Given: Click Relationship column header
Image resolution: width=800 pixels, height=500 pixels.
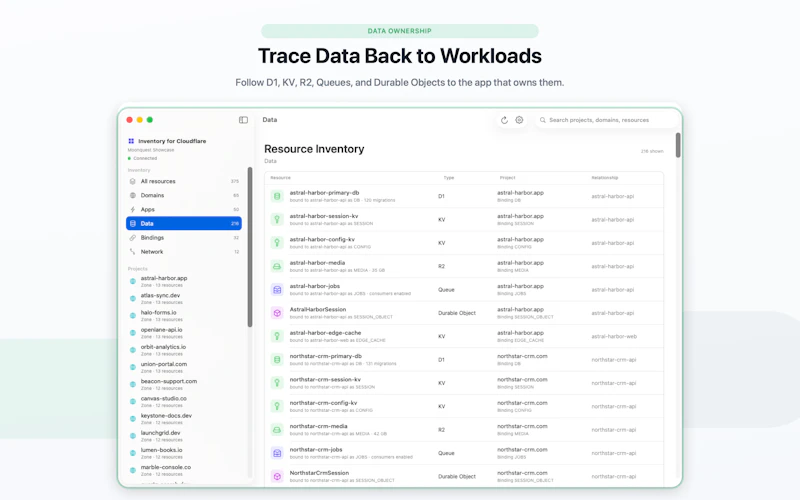Looking at the screenshot, I should pos(605,178).
